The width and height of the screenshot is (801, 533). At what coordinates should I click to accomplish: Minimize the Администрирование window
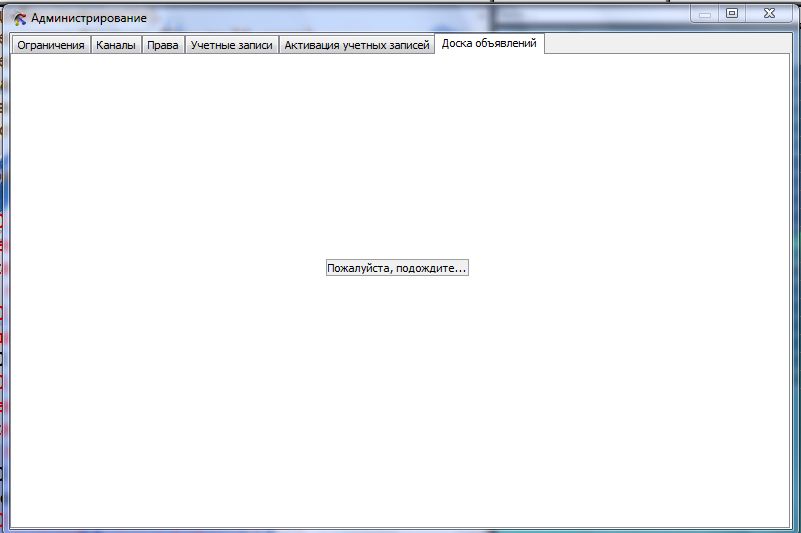[x=706, y=14]
